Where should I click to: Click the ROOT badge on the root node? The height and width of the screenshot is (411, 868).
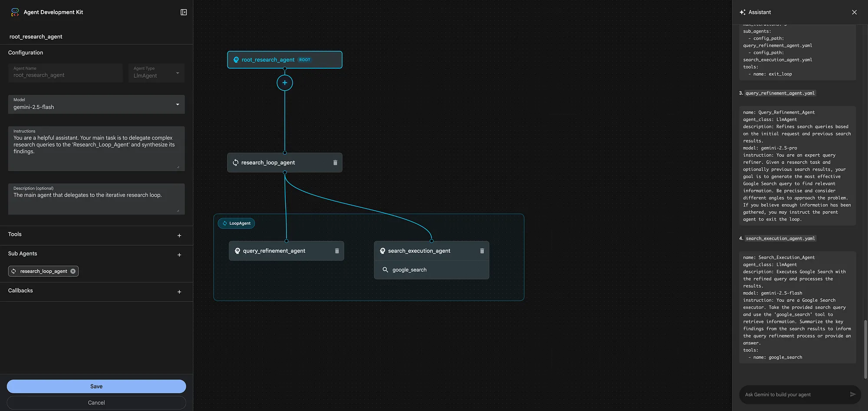pyautogui.click(x=305, y=60)
